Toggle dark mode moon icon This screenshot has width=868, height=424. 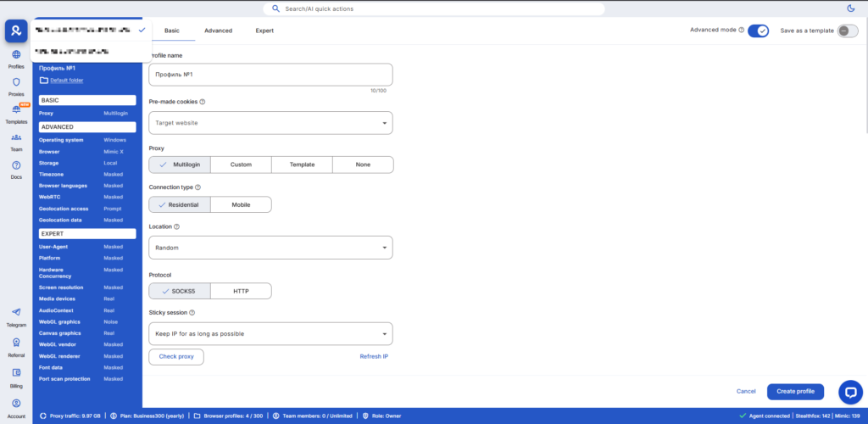pos(850,8)
